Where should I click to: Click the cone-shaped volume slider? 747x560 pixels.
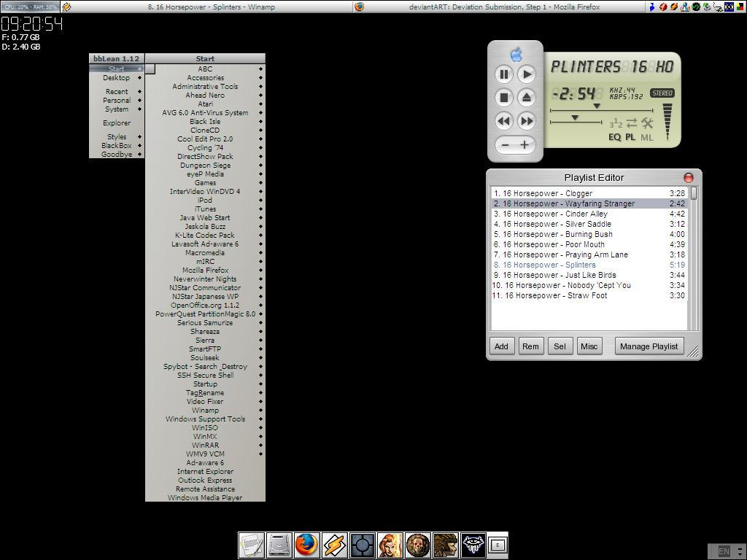point(667,122)
